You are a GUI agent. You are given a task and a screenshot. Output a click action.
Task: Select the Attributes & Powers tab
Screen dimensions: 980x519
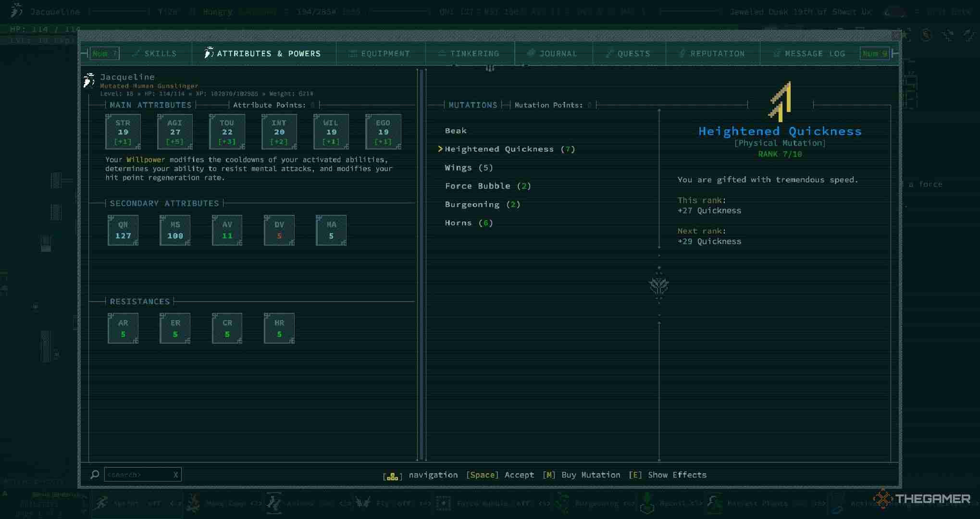[263, 53]
